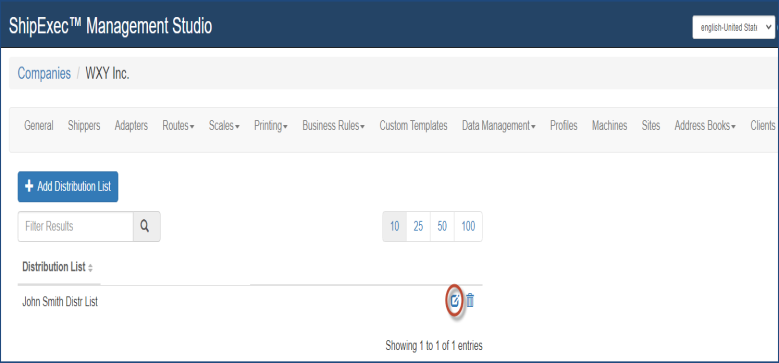Add a new Distribution List

coord(68,187)
